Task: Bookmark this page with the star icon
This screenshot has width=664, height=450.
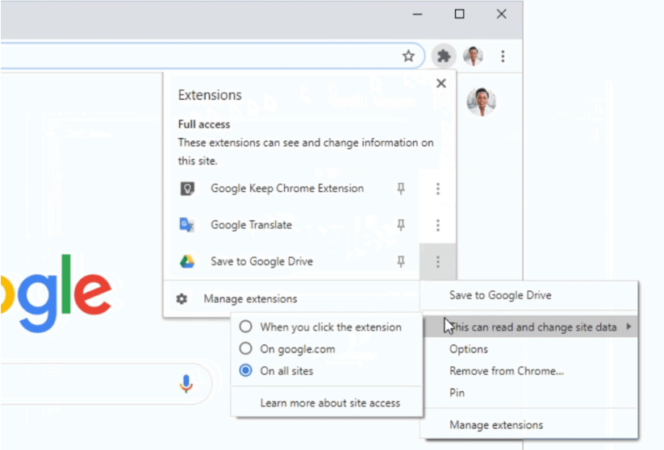Action: pos(408,56)
